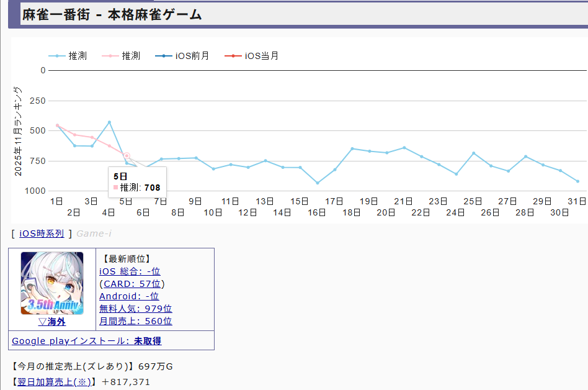Open the Android: -位 ranking link

pyautogui.click(x=129, y=296)
